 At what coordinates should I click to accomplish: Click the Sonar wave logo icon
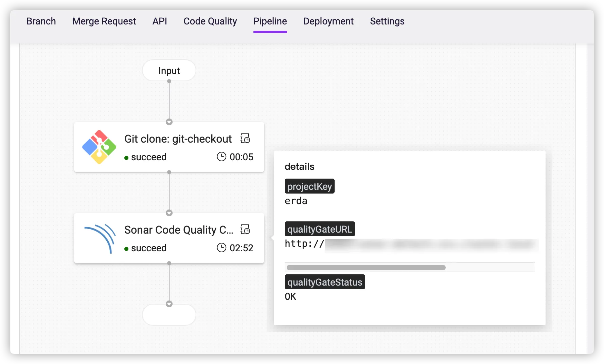point(100,238)
